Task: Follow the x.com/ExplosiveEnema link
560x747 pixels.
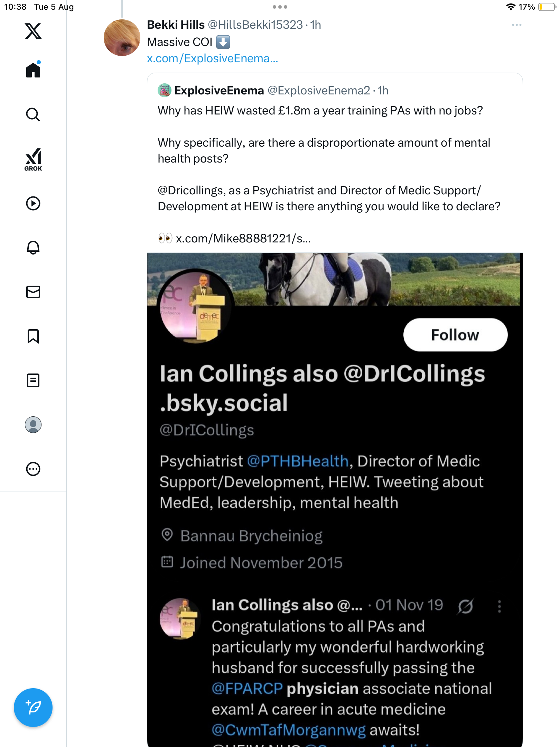Action: [212, 58]
